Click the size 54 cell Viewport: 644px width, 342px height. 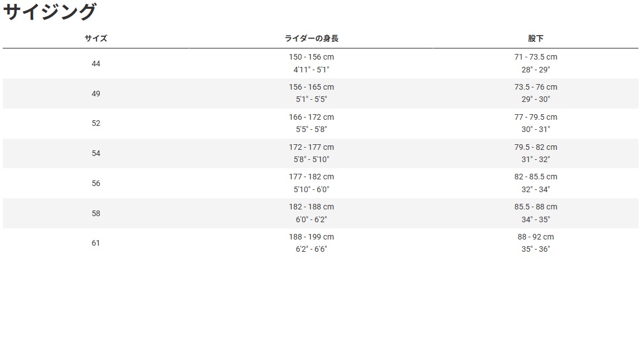point(96,153)
